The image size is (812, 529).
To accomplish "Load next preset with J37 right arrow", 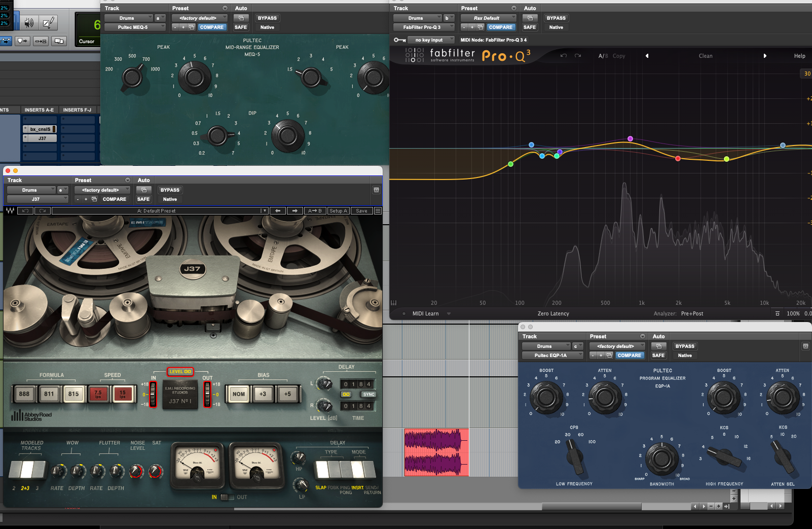I will click(x=294, y=210).
